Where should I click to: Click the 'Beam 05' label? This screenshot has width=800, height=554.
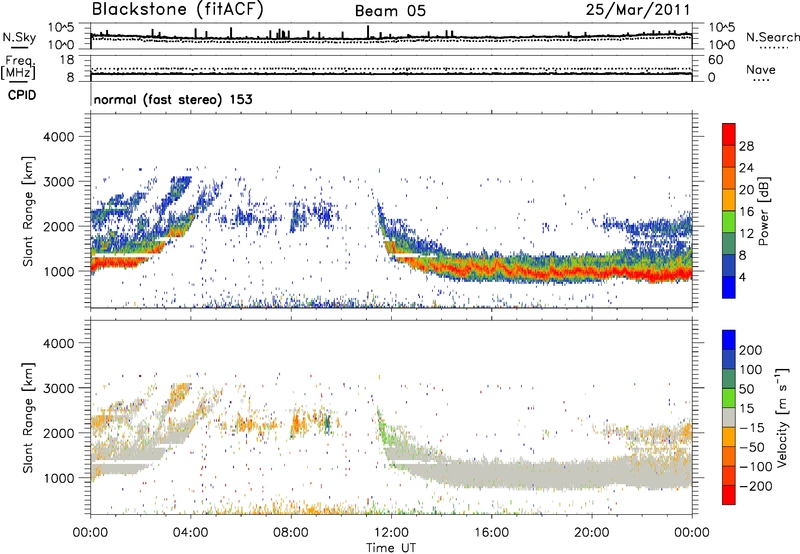390,11
